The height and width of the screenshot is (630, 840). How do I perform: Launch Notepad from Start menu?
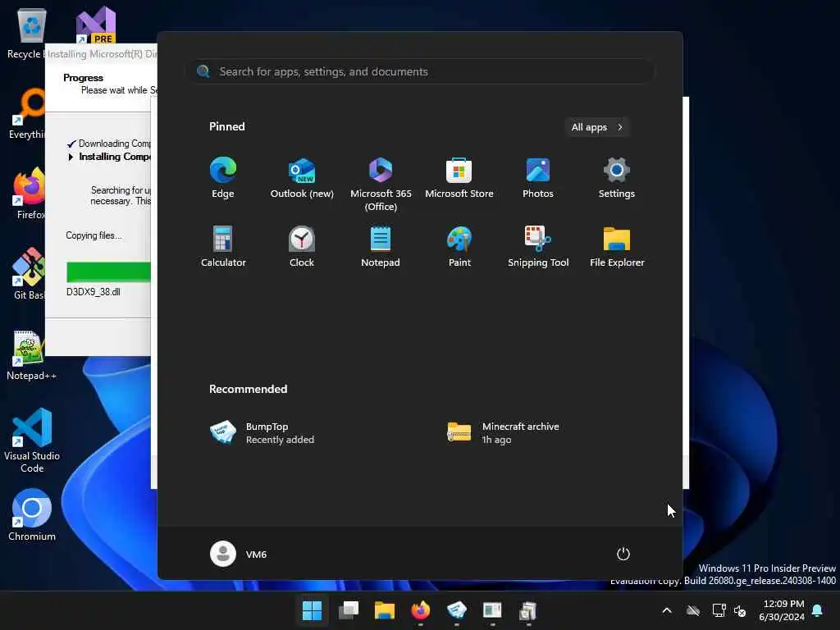click(381, 247)
